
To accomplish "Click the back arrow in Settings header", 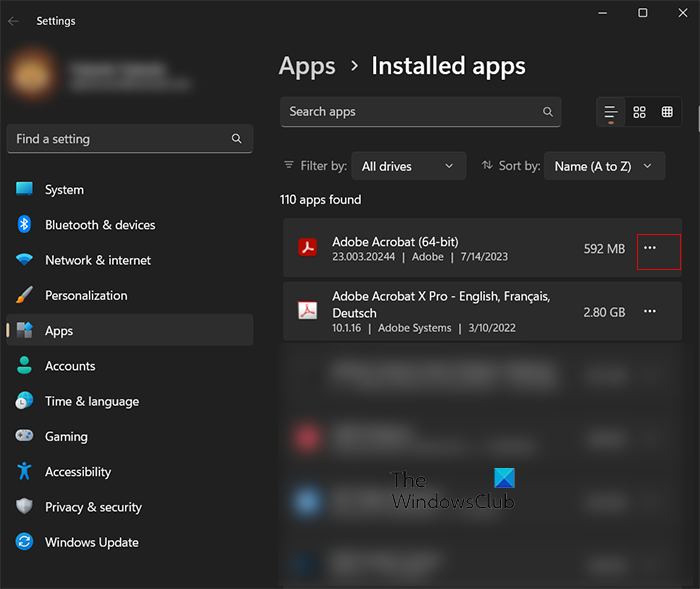I will [13, 21].
